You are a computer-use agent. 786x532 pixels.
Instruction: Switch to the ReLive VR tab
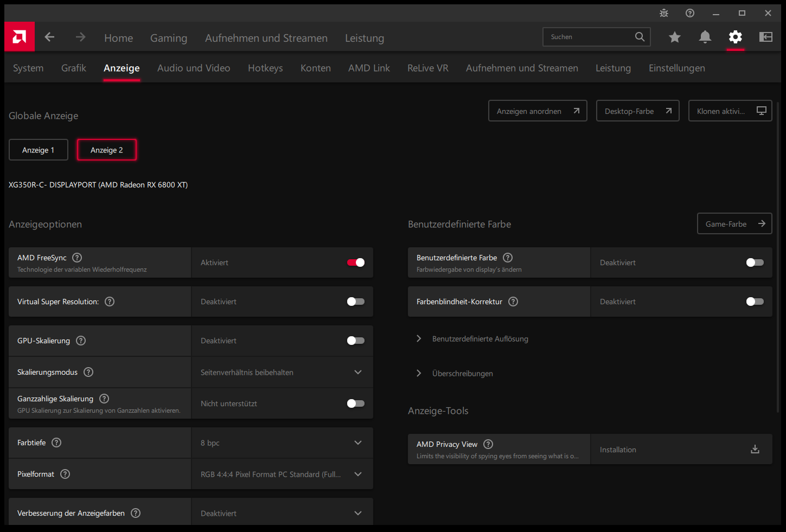tap(428, 68)
